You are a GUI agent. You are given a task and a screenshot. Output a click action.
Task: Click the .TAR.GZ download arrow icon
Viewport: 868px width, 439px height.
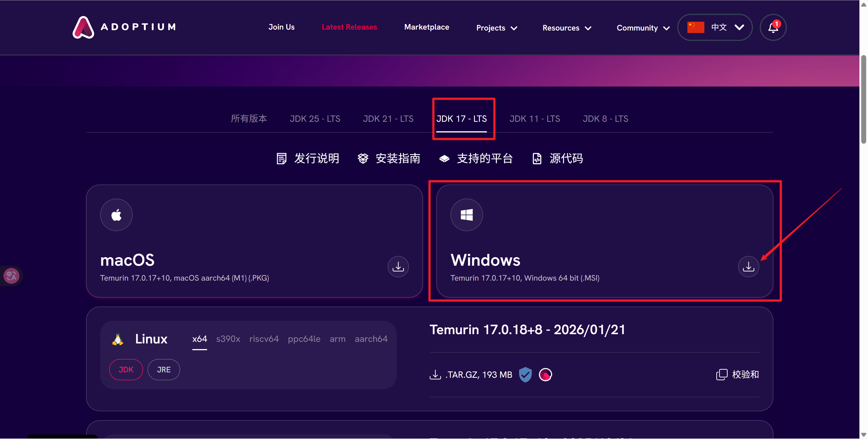tap(435, 375)
